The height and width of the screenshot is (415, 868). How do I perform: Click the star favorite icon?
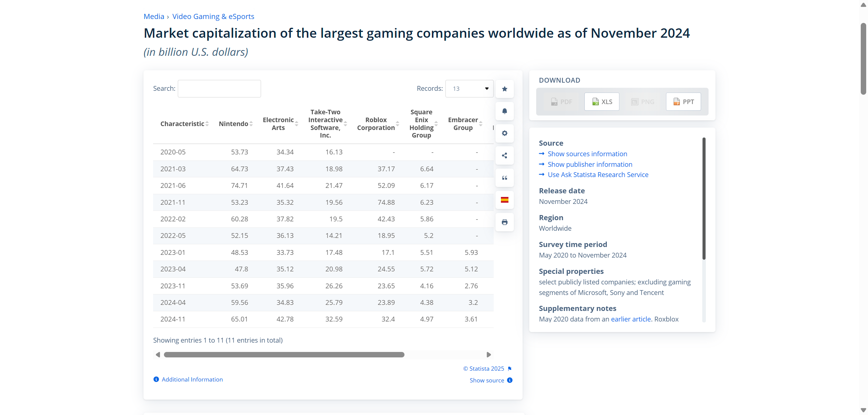tap(505, 89)
